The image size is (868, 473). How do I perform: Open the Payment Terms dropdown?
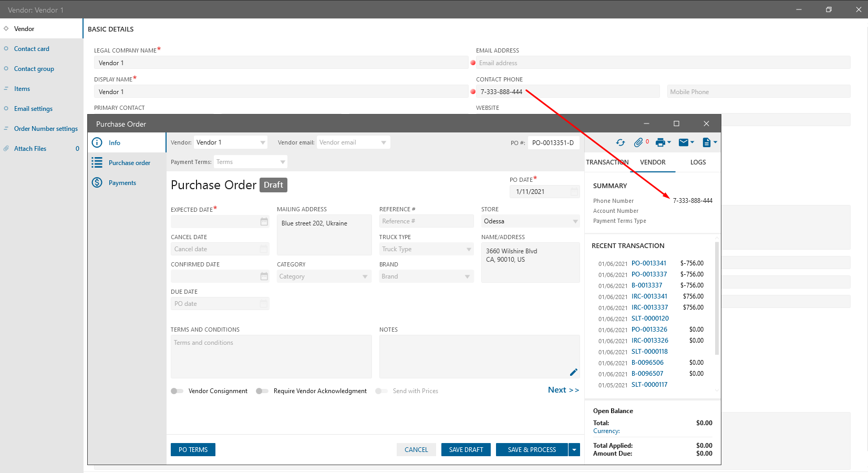[283, 162]
